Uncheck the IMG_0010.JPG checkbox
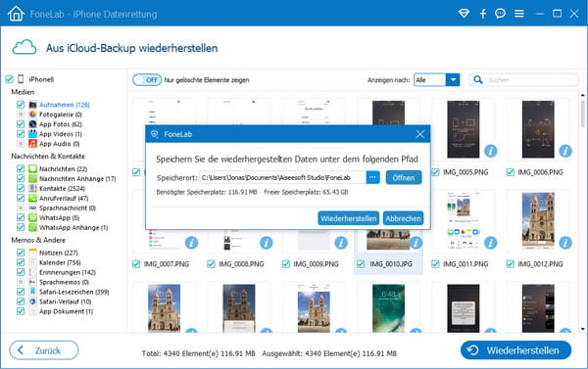This screenshot has height=369, width=588. tap(361, 264)
